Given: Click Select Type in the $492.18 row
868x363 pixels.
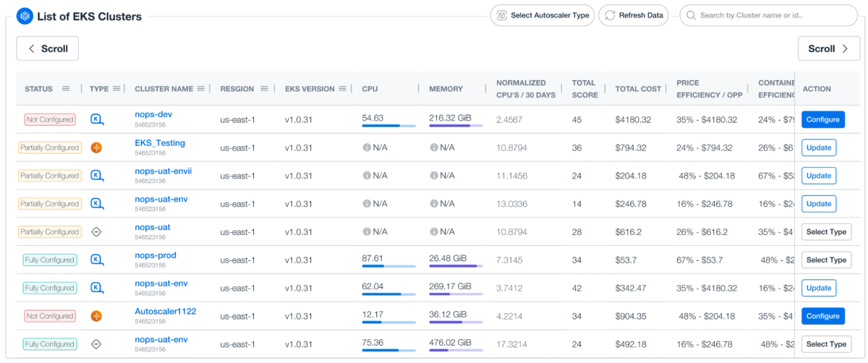Looking at the screenshot, I should click(827, 344).
